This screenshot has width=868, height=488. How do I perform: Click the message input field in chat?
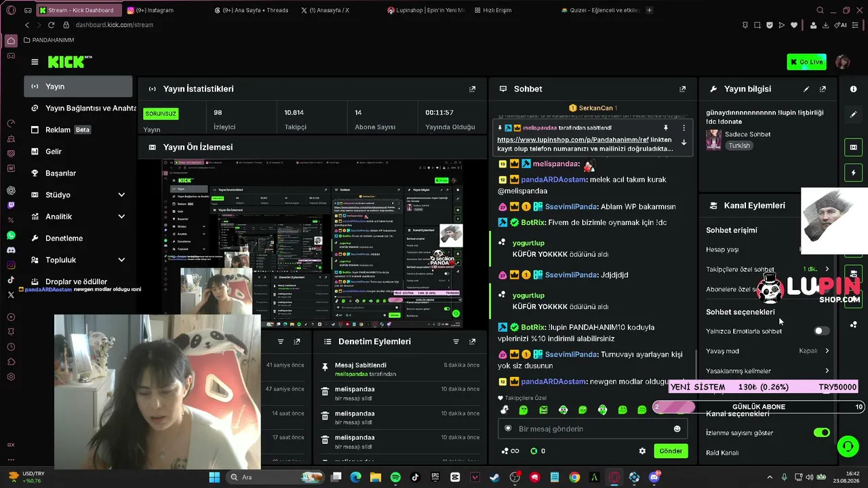593,429
